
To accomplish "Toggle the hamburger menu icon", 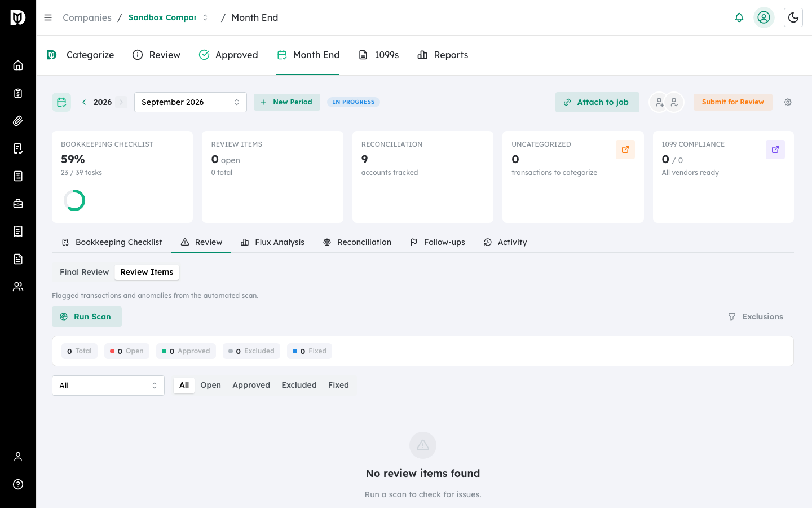I will [48, 17].
